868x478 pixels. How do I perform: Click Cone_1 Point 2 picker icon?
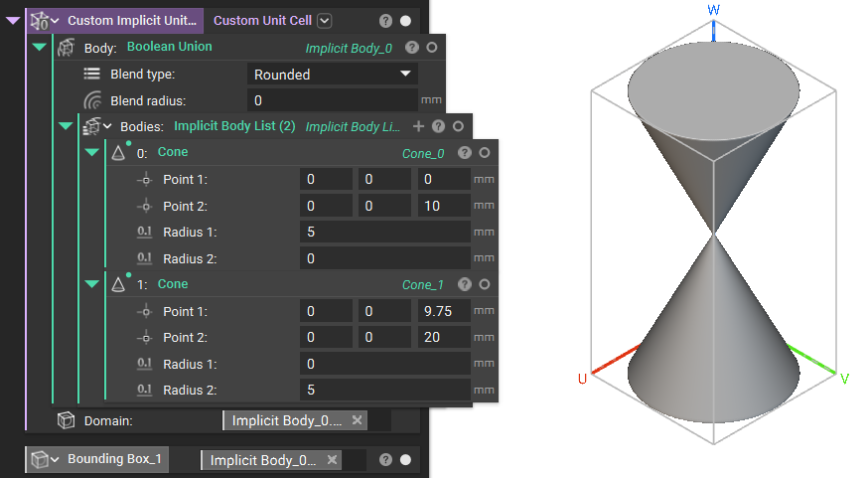[145, 337]
